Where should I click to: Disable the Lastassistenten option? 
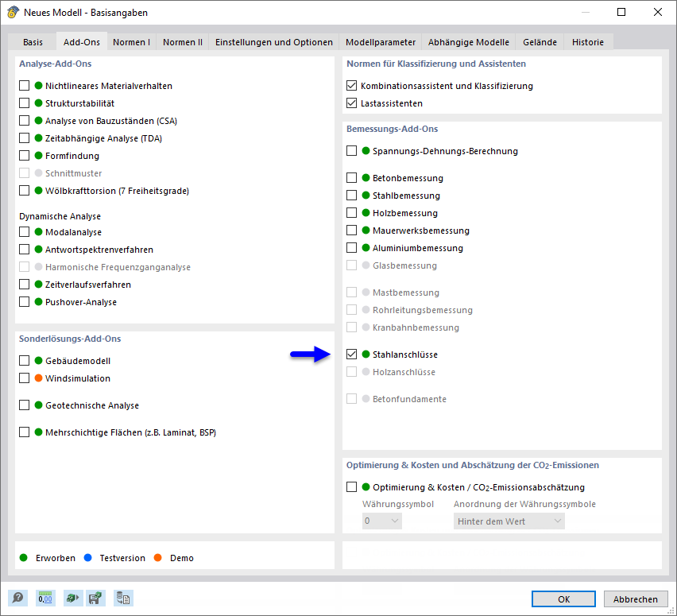(352, 103)
